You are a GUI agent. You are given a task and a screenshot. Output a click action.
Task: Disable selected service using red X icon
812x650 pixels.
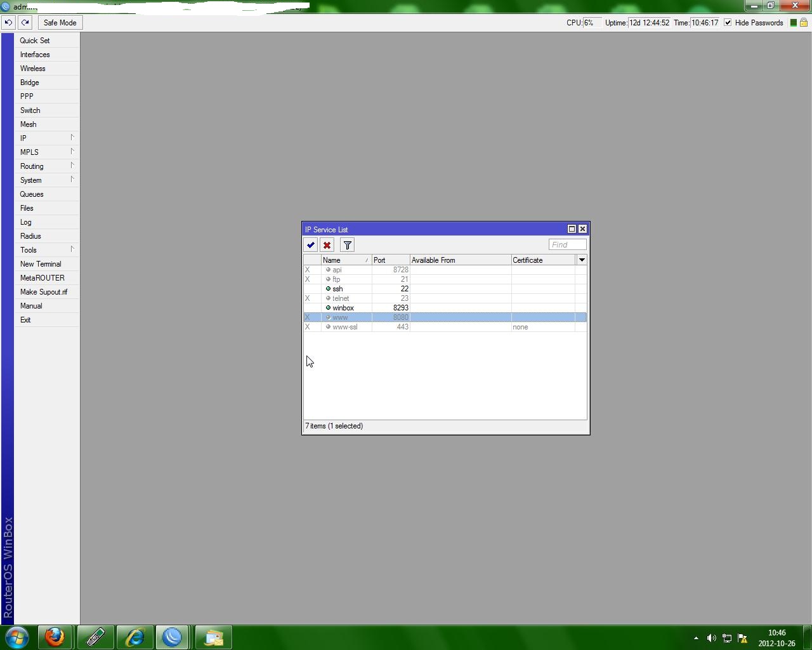(x=327, y=244)
